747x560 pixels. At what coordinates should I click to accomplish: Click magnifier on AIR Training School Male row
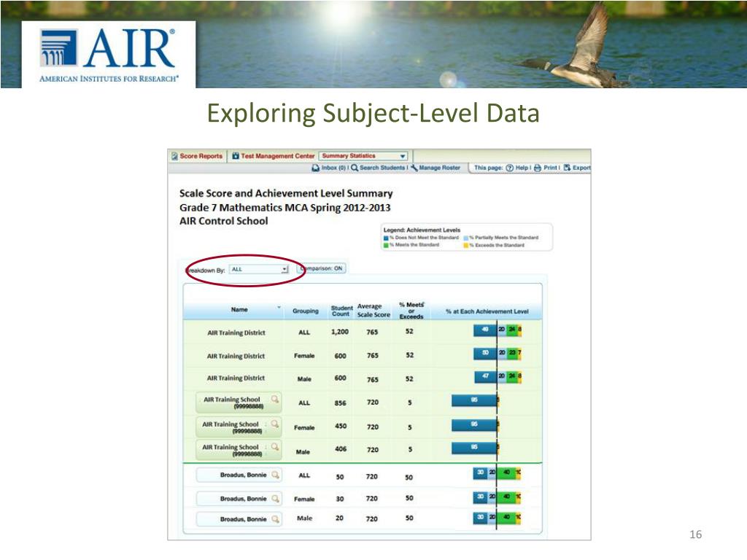pos(275,447)
